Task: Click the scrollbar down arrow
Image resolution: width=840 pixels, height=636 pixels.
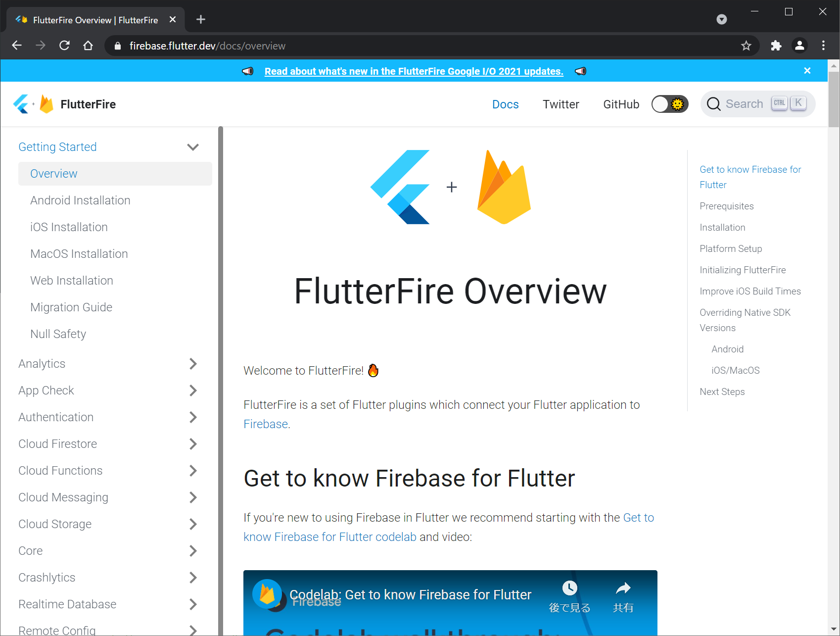Action: pyautogui.click(x=834, y=630)
